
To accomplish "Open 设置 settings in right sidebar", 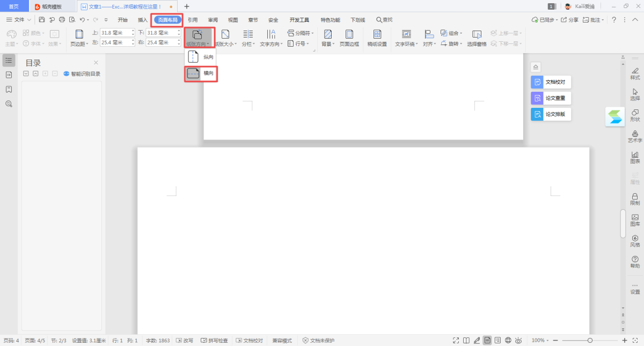I will coord(635,288).
